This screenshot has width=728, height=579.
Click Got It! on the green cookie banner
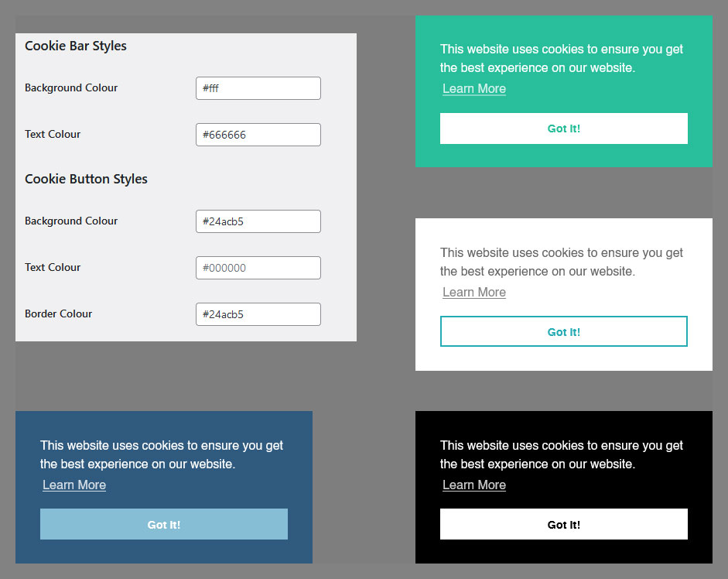tap(564, 128)
